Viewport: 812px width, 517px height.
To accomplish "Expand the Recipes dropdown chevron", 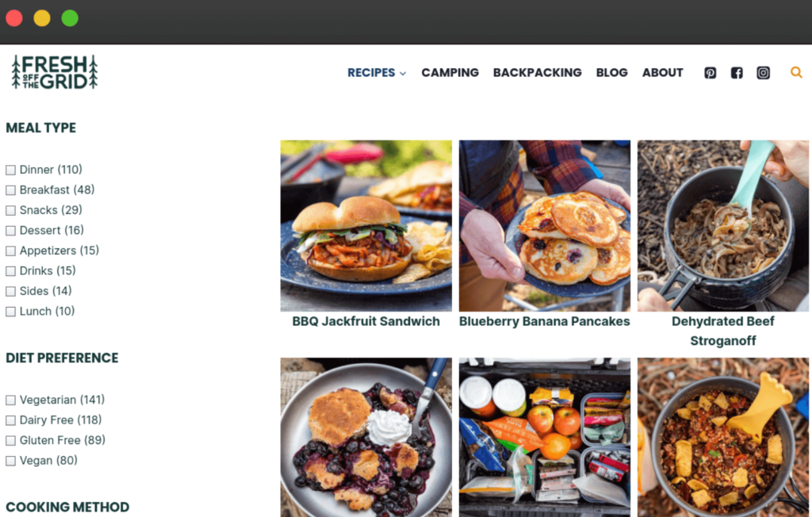I will (x=403, y=74).
